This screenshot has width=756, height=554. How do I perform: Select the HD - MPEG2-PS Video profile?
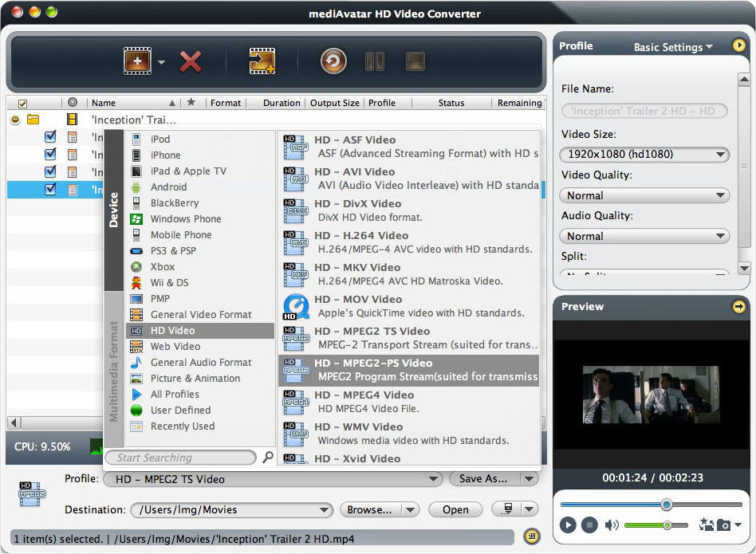[408, 370]
